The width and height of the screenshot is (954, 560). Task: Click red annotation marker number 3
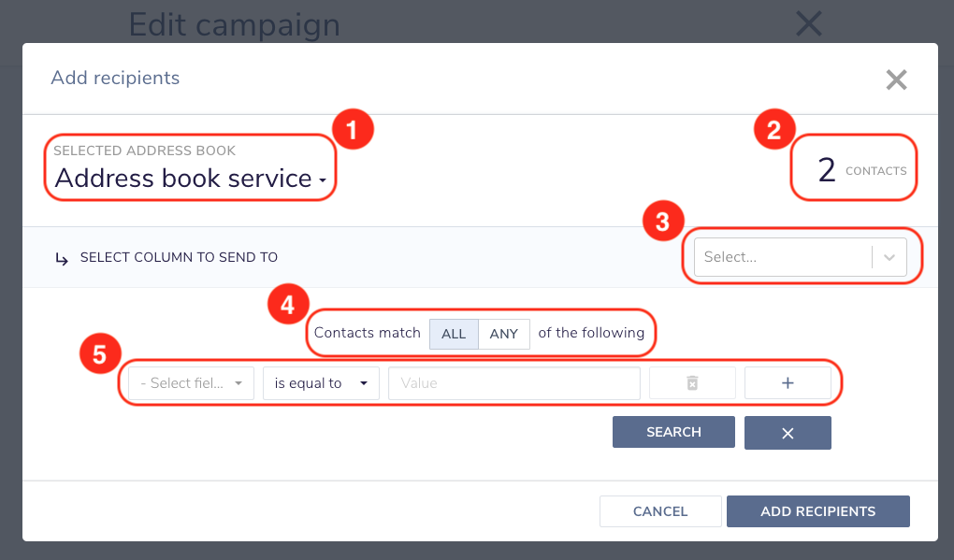tap(663, 222)
